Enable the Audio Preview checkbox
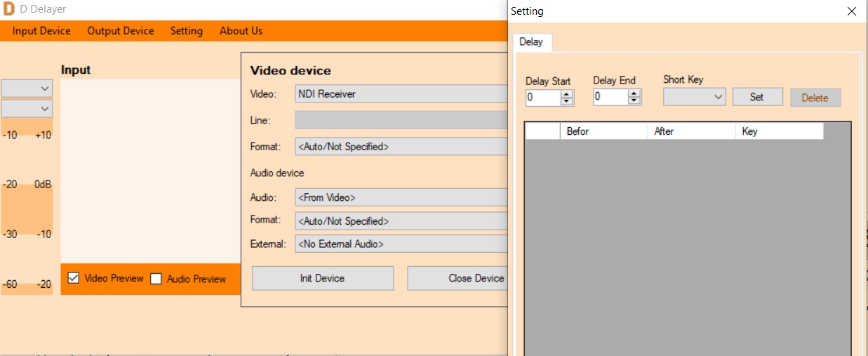The width and height of the screenshot is (868, 356). click(x=156, y=279)
